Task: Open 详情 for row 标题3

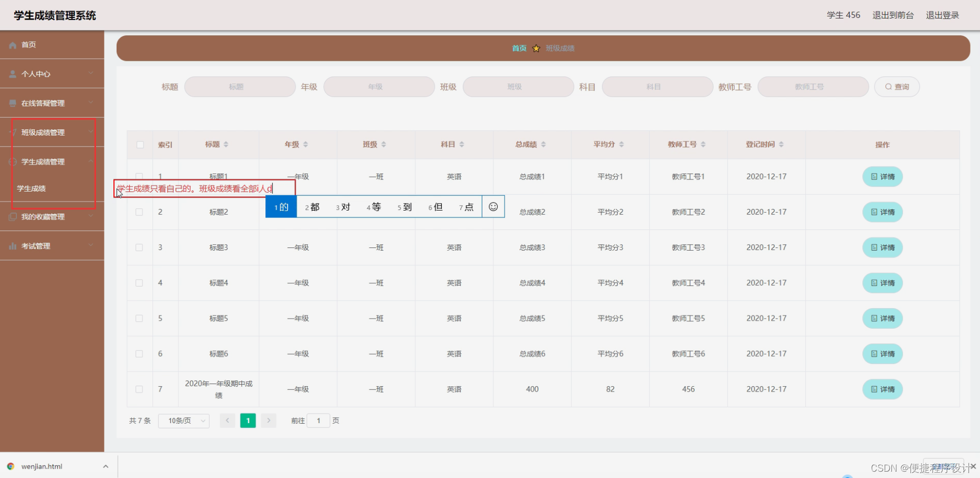Action: coord(883,247)
